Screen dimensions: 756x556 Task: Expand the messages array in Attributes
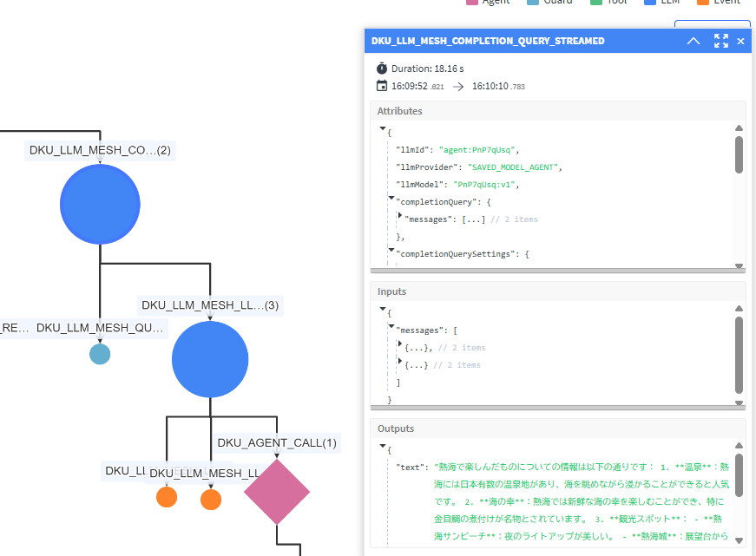click(x=399, y=215)
